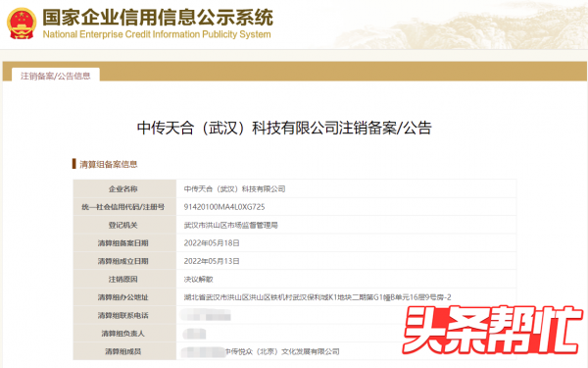
Task: Select credit code 91420100MA4L0XG725
Action: pyautogui.click(x=224, y=207)
